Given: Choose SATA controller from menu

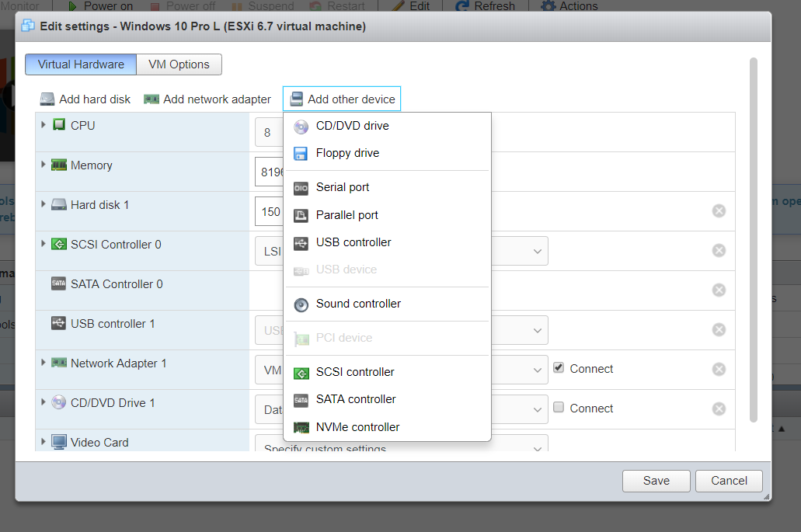Looking at the screenshot, I should click(x=387, y=399).
